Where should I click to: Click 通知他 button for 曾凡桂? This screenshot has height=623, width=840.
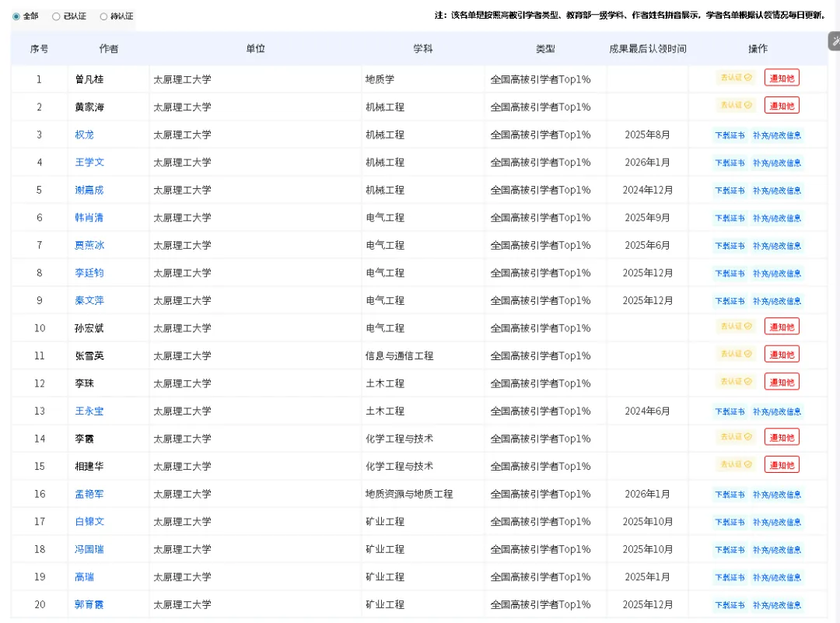pyautogui.click(x=782, y=79)
